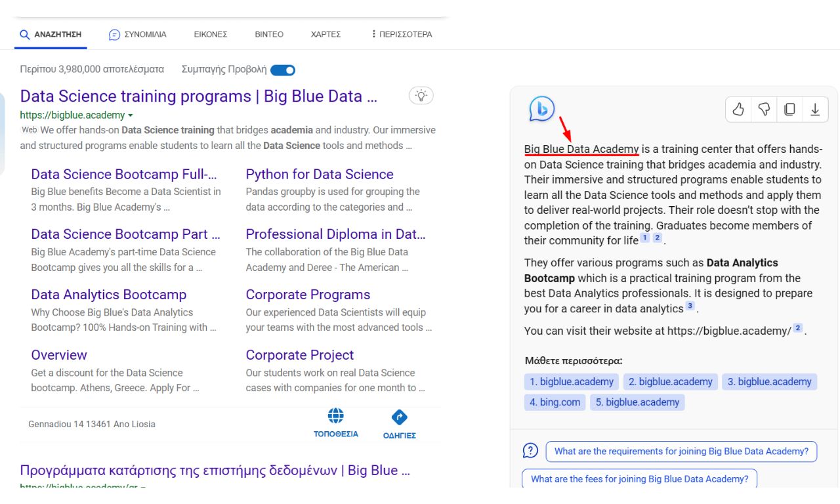Switch to the ΕΙΚΟΝΕΣ tab
Viewport: 840px width, 504px height.
211,34
